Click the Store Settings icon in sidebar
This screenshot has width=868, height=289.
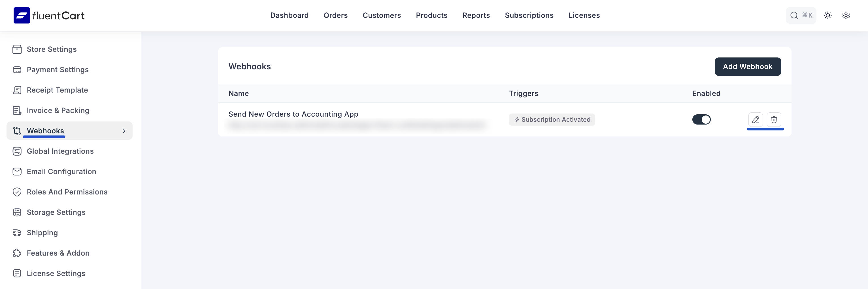17,50
